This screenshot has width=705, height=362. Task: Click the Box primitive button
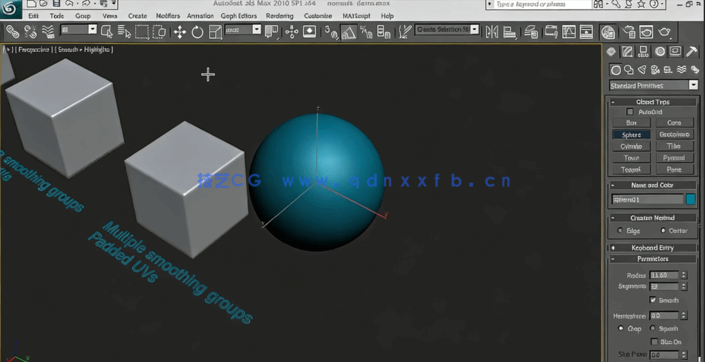click(x=631, y=122)
